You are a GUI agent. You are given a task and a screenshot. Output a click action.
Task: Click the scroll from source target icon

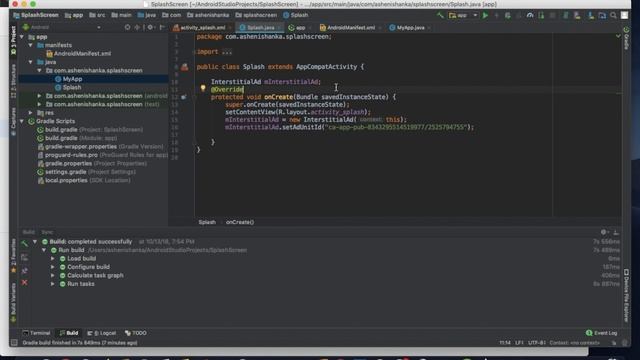(127, 27)
